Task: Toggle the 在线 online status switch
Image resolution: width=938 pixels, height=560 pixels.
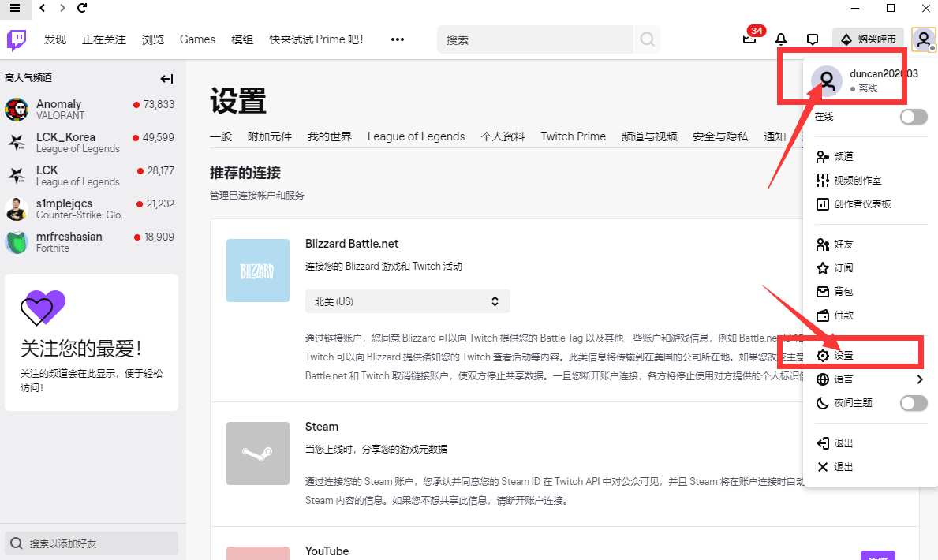Action: tap(914, 117)
